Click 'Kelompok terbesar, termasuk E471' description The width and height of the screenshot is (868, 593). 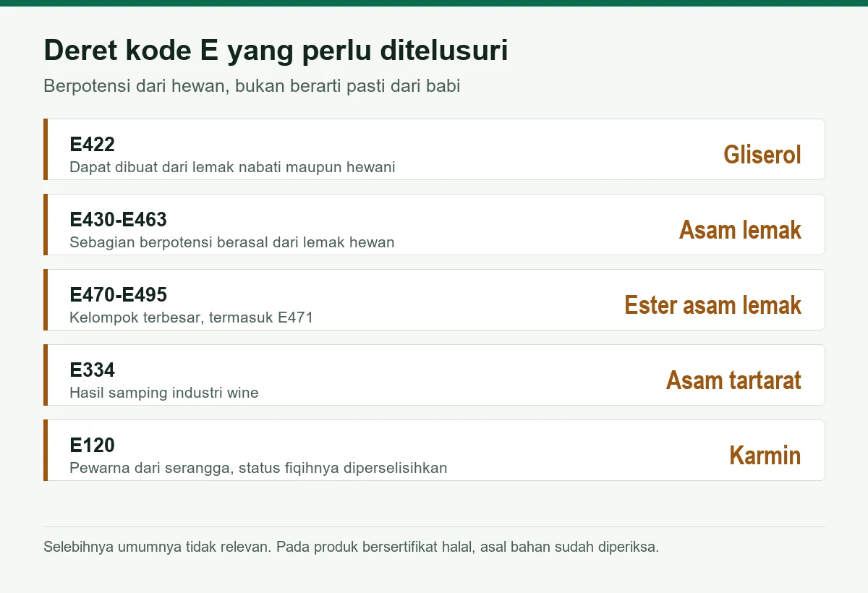click(191, 317)
